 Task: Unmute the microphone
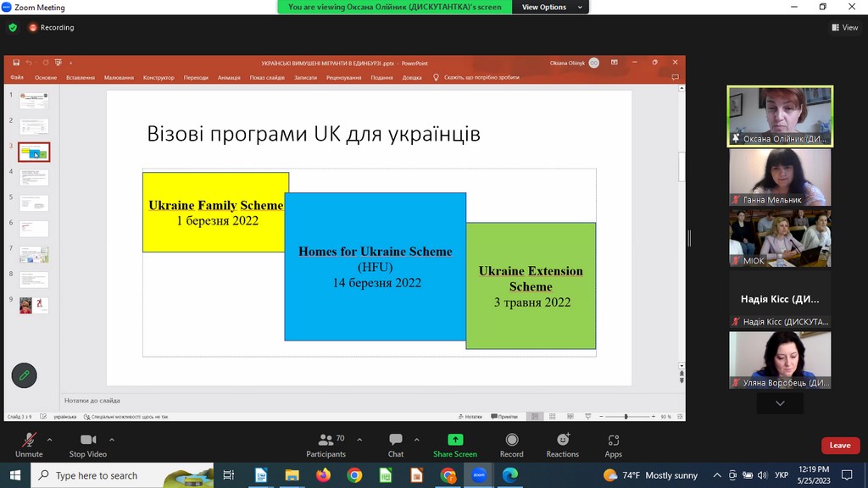coord(29,440)
